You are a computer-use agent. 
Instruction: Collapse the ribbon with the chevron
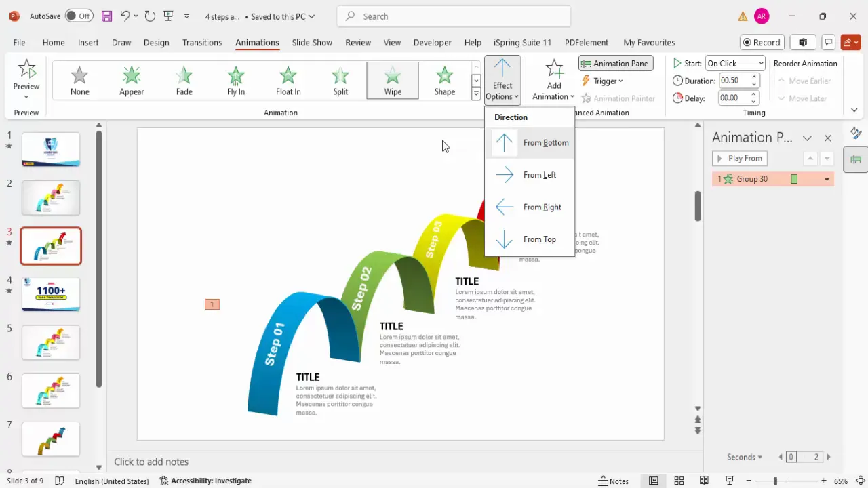click(x=854, y=110)
